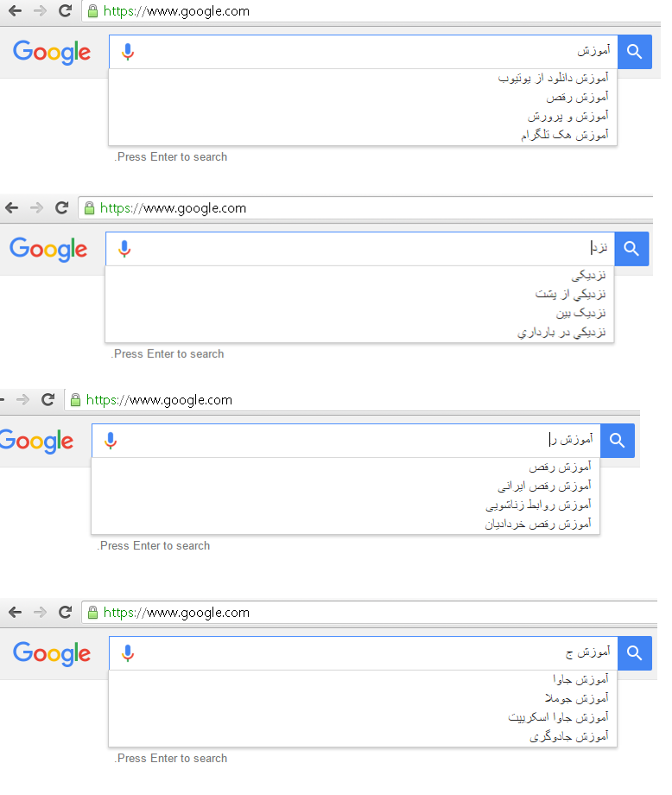The height and width of the screenshot is (795, 672).
Task: Choose the "آموزش روابط زناشویی" autocomplete entry
Action: (x=539, y=505)
